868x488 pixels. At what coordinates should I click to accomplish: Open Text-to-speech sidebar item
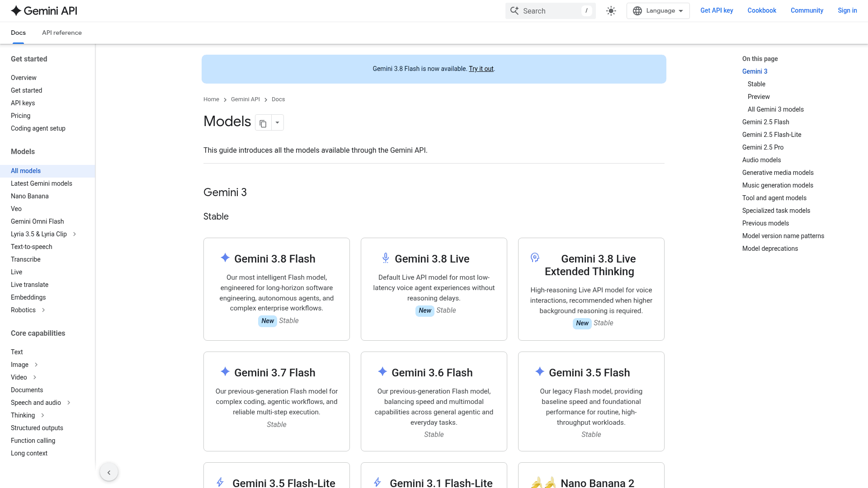click(x=32, y=247)
